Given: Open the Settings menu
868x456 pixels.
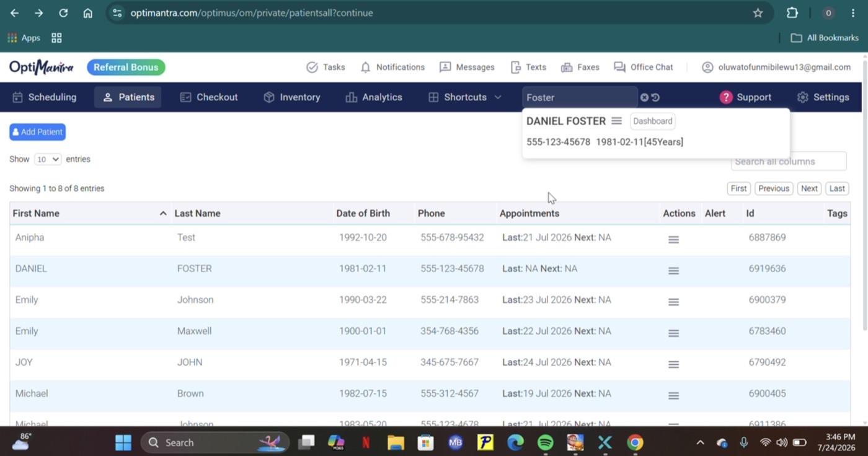Looking at the screenshot, I should [823, 97].
